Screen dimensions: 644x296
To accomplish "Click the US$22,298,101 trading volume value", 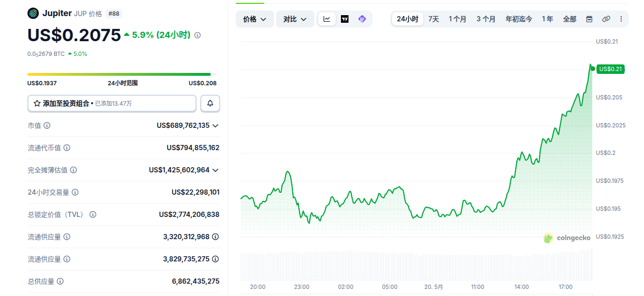I will click(x=196, y=192).
